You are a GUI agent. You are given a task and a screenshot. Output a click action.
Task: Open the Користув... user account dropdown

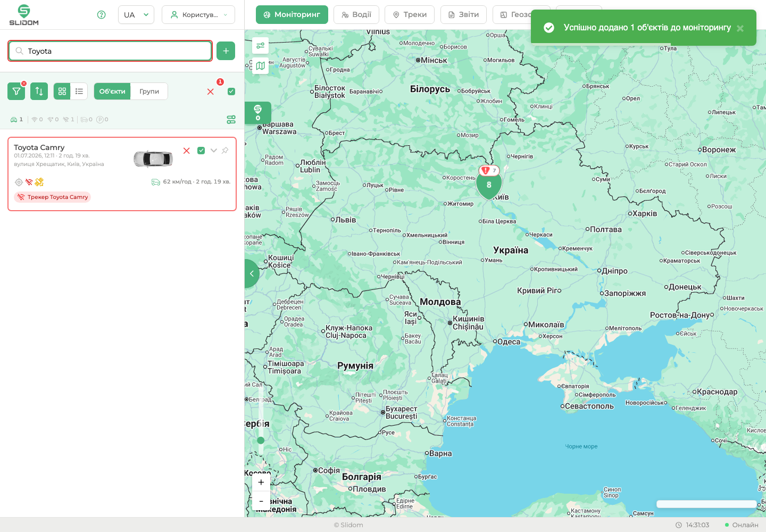198,15
